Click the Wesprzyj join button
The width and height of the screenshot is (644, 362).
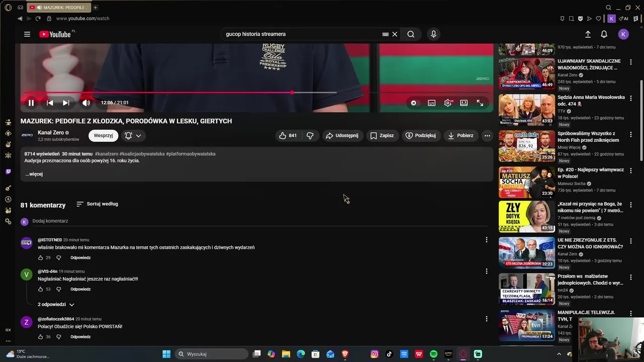click(103, 135)
